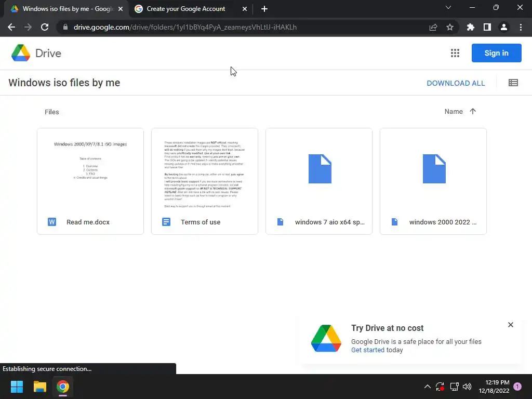Switch to Create your Google Account tab
532x399 pixels.
pos(191,9)
